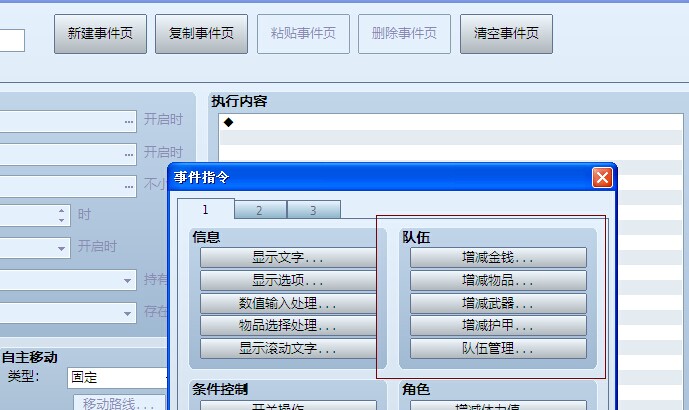Viewport: 689px width, 410px height.
Task: Click the 队伍 group heading
Action: tap(416, 237)
